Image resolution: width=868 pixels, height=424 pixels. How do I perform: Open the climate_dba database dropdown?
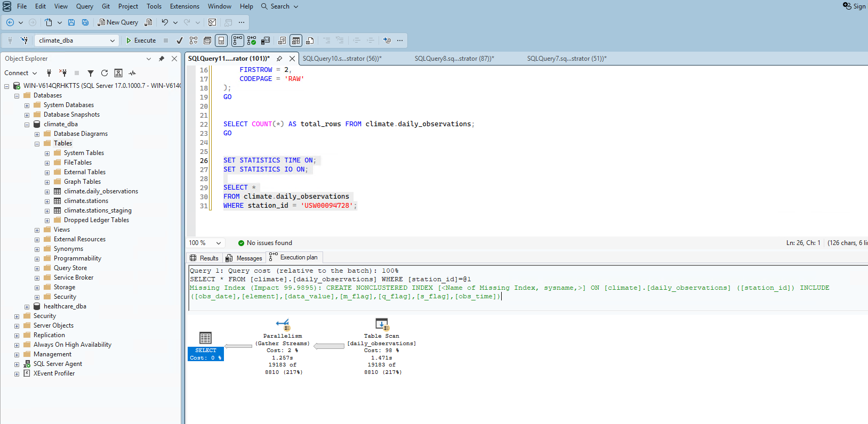[x=112, y=40]
